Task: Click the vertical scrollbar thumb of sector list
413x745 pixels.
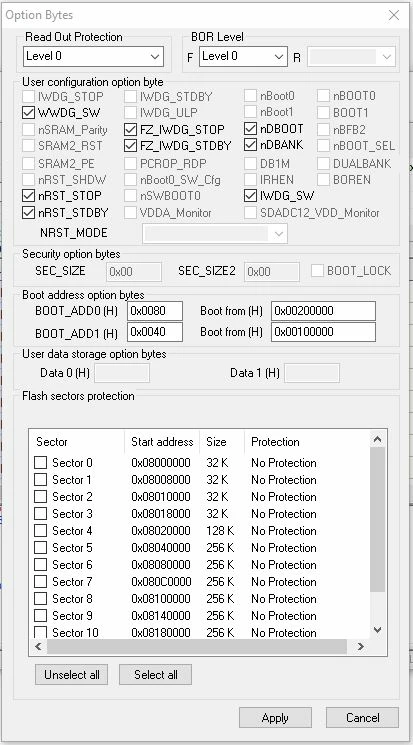Action: 377,519
